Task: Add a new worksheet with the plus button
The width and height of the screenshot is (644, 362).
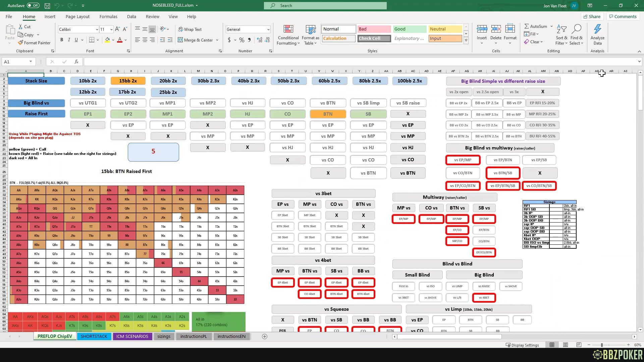Action: tap(265, 336)
